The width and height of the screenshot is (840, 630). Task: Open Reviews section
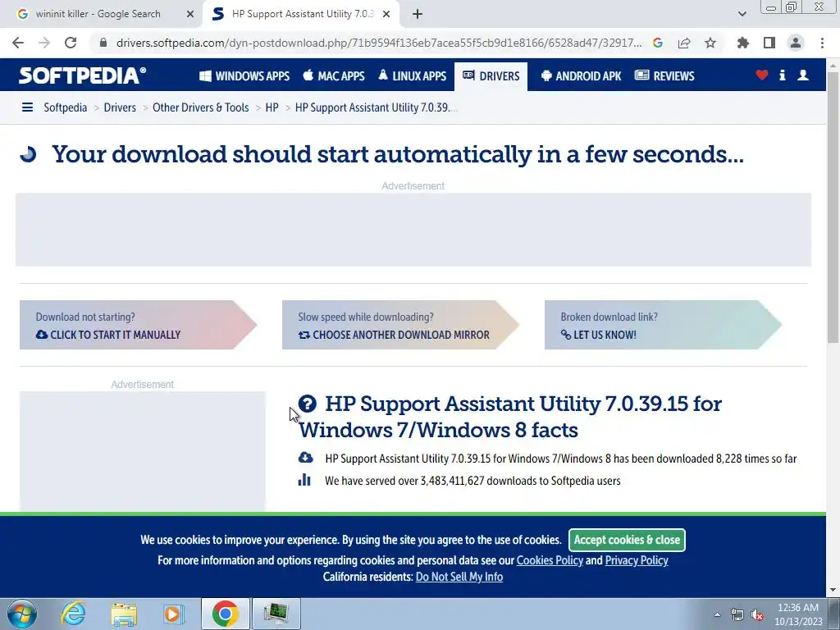click(664, 76)
